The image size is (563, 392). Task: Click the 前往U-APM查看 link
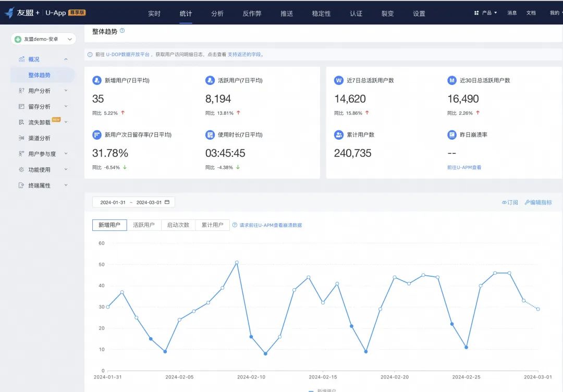pos(464,167)
